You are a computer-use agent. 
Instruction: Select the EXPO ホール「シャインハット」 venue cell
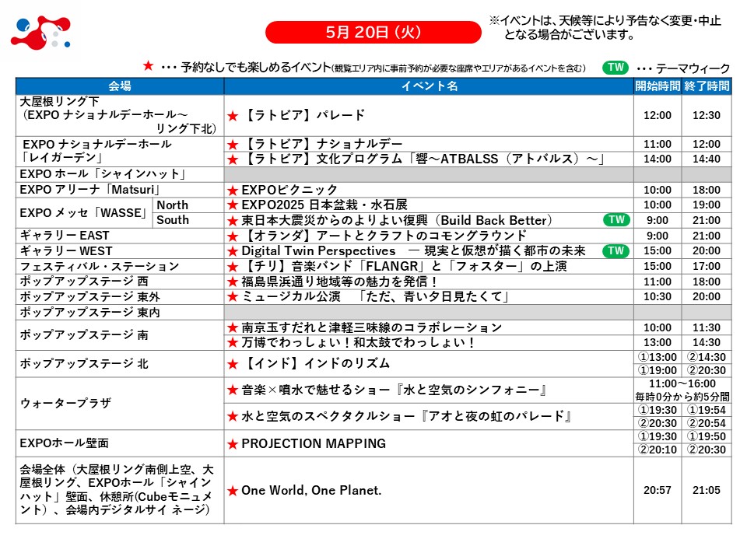(x=120, y=174)
